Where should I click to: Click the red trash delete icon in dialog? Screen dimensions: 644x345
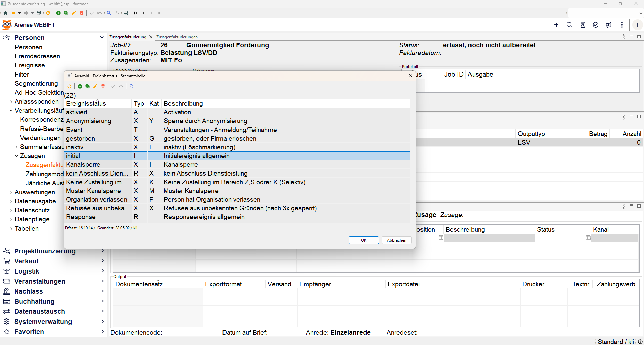[103, 86]
